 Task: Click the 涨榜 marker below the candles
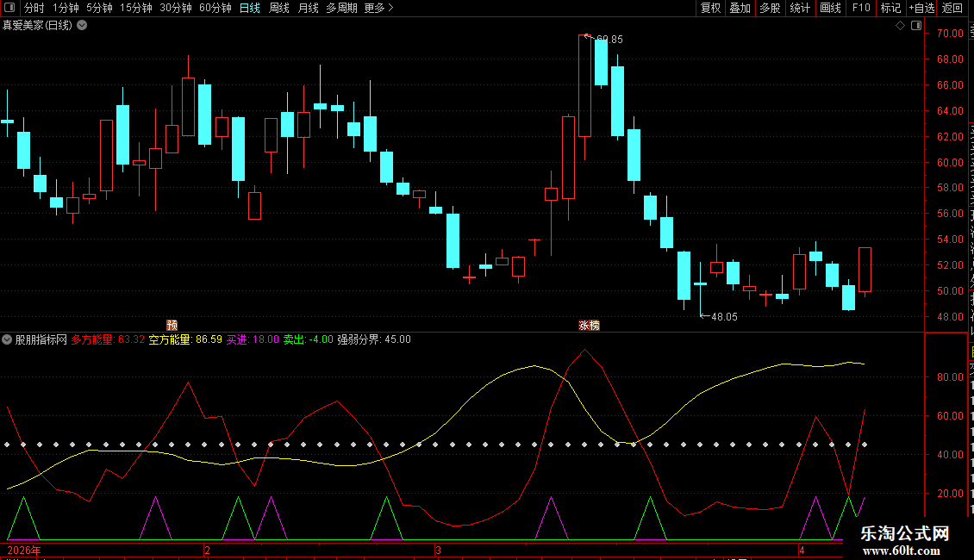(x=589, y=325)
